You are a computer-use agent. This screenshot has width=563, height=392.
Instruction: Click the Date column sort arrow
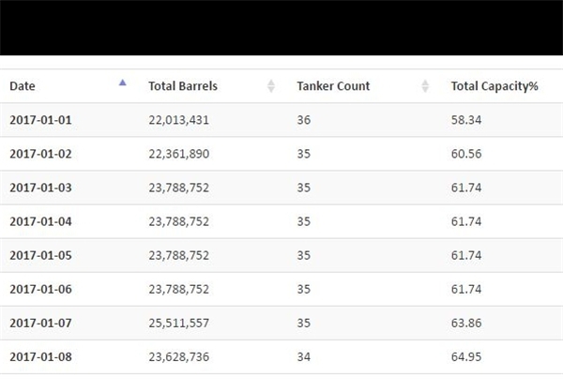[122, 83]
